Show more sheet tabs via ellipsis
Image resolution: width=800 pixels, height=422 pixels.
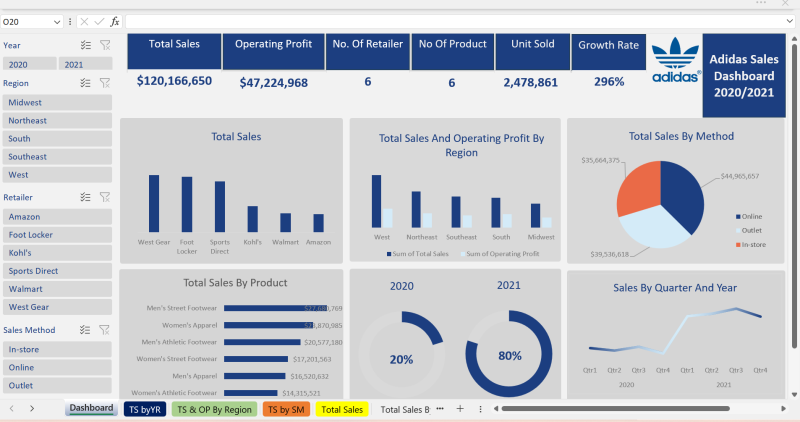(x=441, y=409)
